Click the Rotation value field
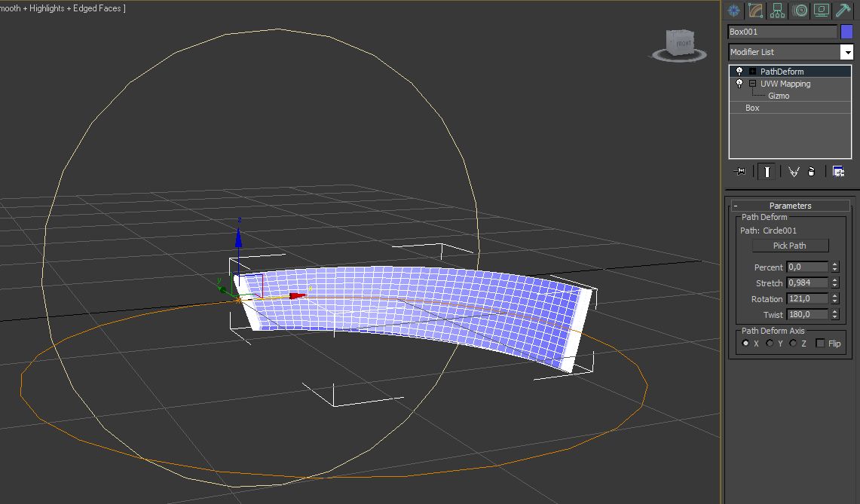Viewport: 860px width, 504px height. 807,299
